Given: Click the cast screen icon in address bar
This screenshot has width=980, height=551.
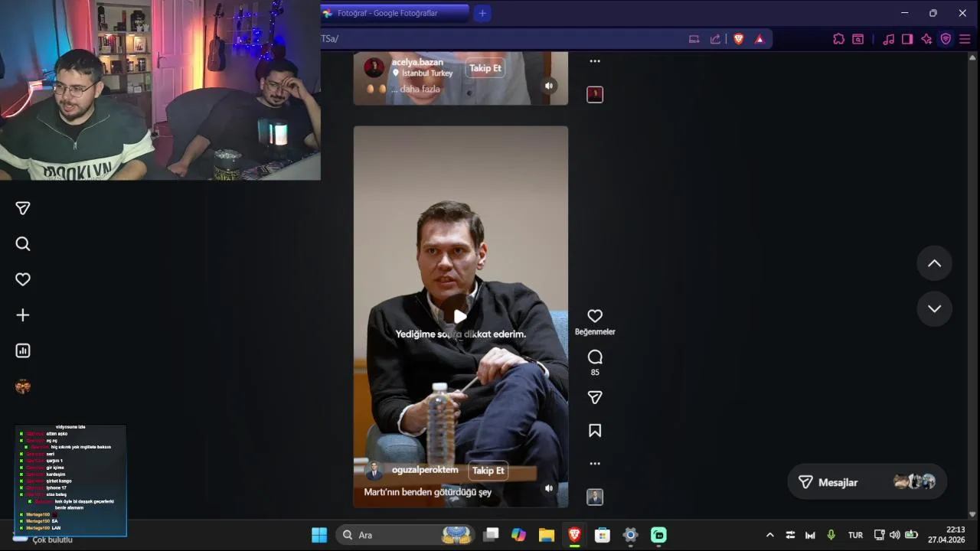Looking at the screenshot, I should (694, 39).
